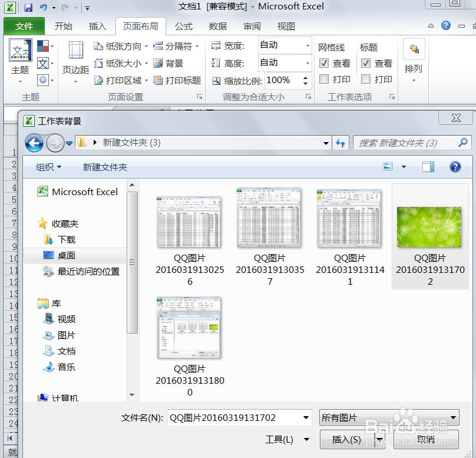Screen dimensions: 476x458
Task: Toggle the preview pane icon
Action: (x=428, y=167)
